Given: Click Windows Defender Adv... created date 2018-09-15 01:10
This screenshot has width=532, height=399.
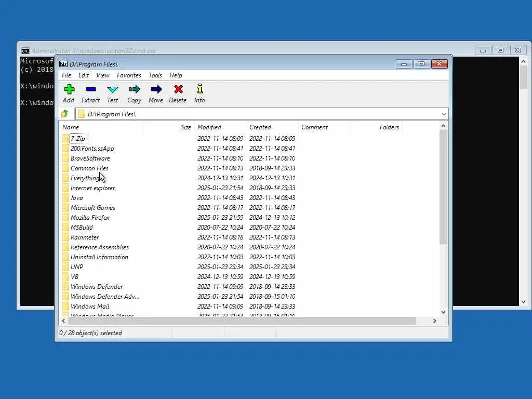Looking at the screenshot, I should coord(272,296).
